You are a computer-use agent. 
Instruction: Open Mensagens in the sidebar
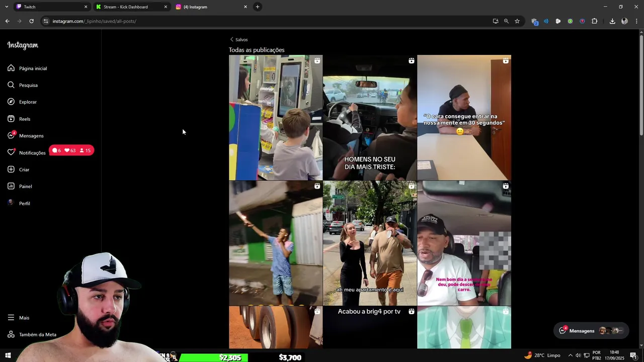[26, 136]
